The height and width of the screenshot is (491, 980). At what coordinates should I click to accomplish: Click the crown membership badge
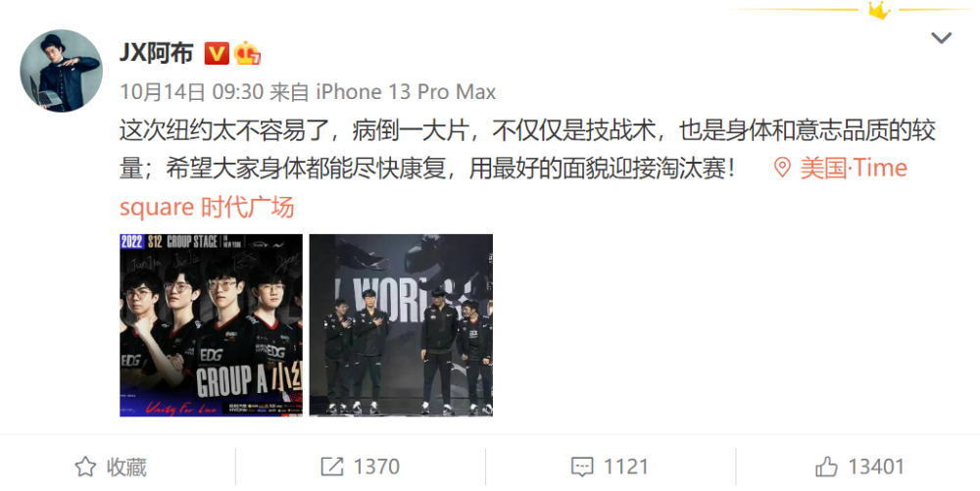pyautogui.click(x=248, y=54)
